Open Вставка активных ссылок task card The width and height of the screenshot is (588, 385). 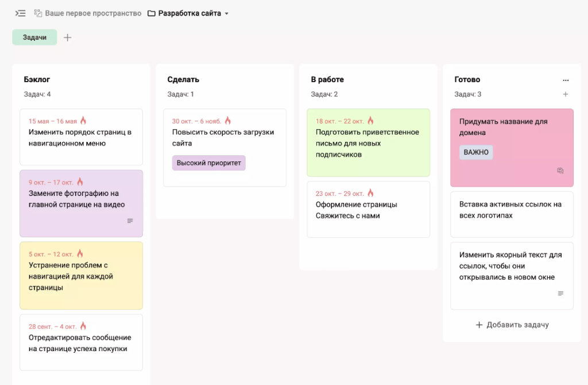tap(511, 210)
